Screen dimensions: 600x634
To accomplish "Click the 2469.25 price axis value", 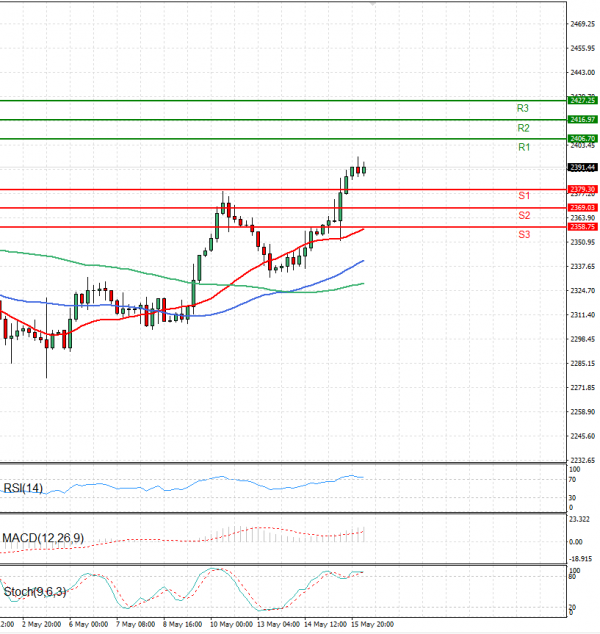I will 583,24.
